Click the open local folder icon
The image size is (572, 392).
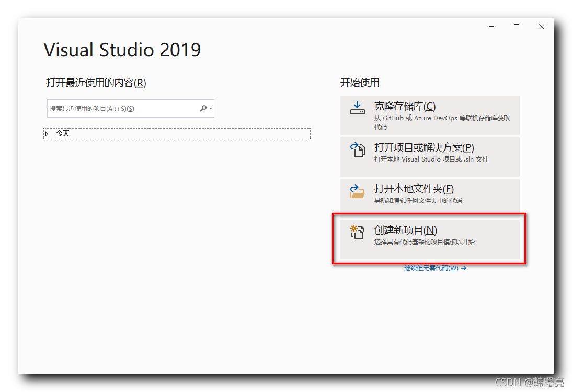358,191
